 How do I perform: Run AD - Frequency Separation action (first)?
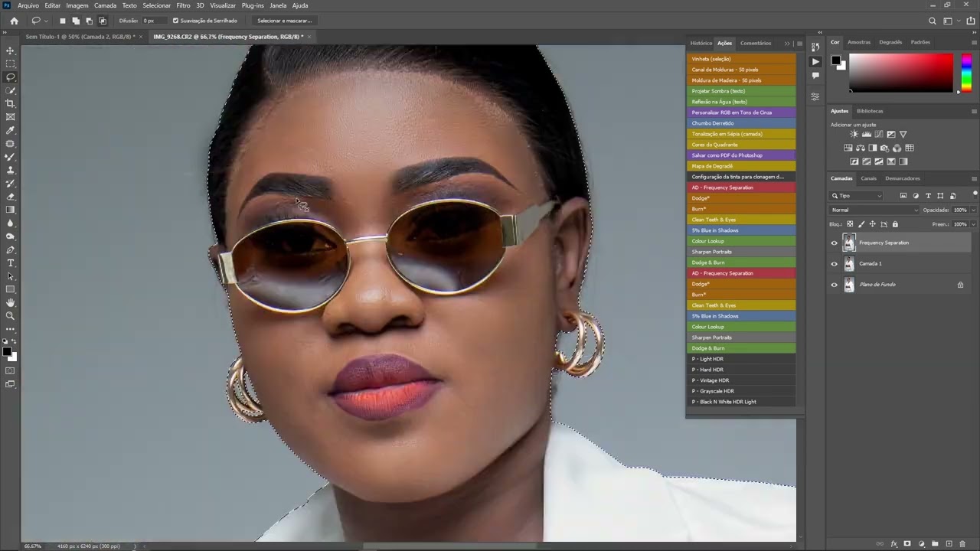click(740, 187)
